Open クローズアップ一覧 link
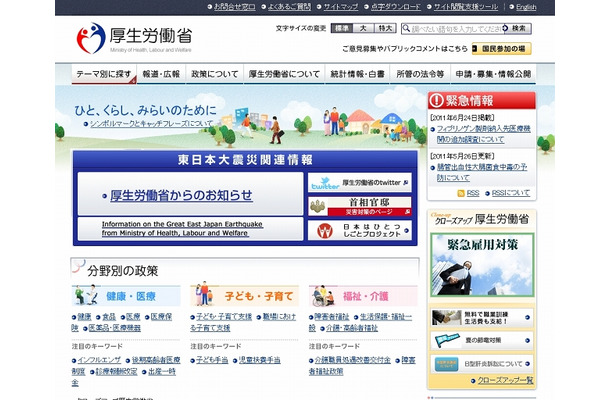Image resolution: width=610 pixels, height=400 pixels. (x=505, y=381)
